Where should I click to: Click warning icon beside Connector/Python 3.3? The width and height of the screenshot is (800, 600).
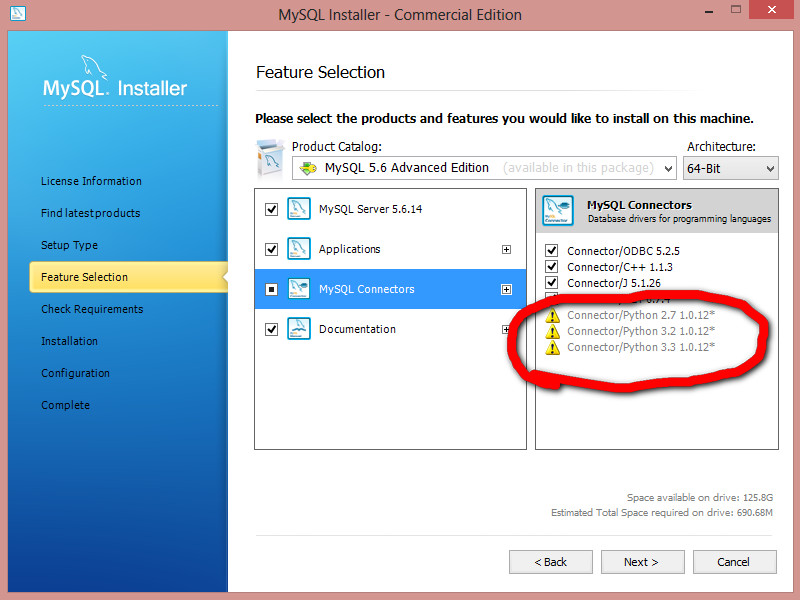(552, 348)
